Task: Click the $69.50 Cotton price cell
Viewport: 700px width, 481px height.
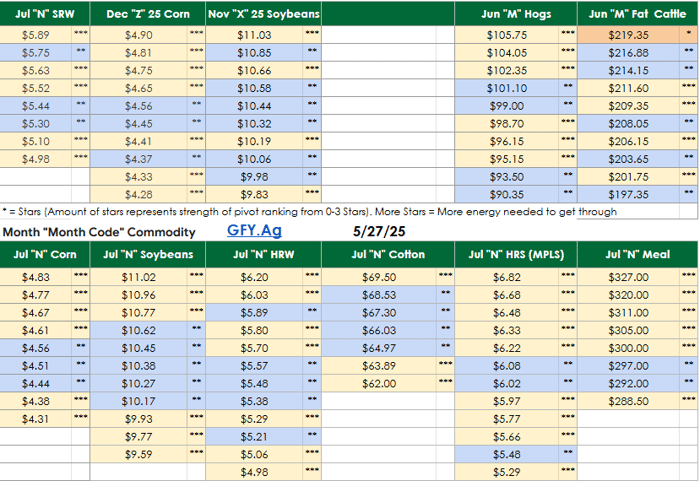Action: pyautogui.click(x=379, y=277)
